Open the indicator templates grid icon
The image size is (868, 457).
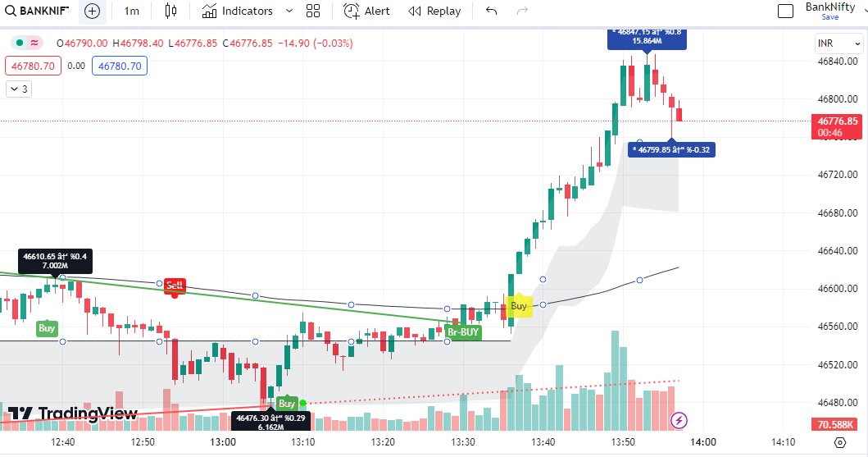313,11
